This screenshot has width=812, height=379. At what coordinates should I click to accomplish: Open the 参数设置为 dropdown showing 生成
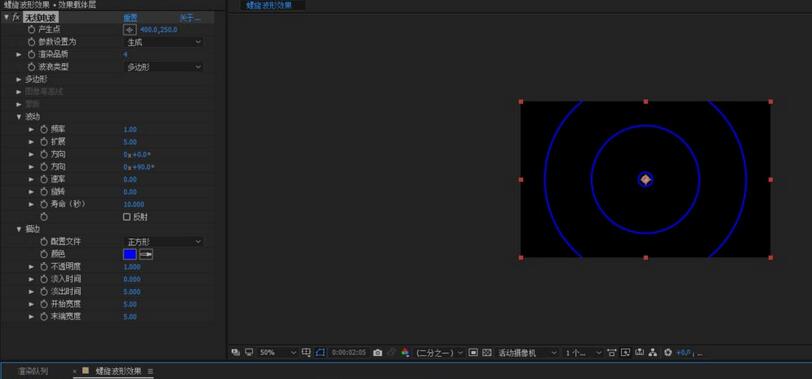pos(164,42)
